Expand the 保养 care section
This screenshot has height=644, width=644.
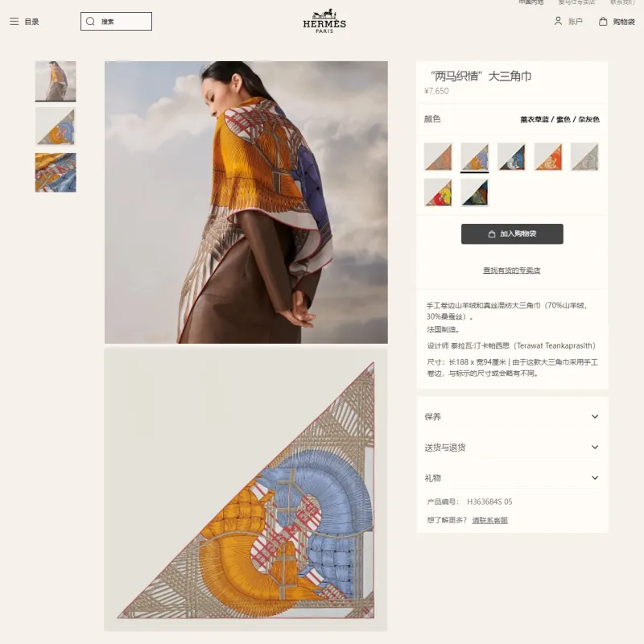[x=512, y=416]
